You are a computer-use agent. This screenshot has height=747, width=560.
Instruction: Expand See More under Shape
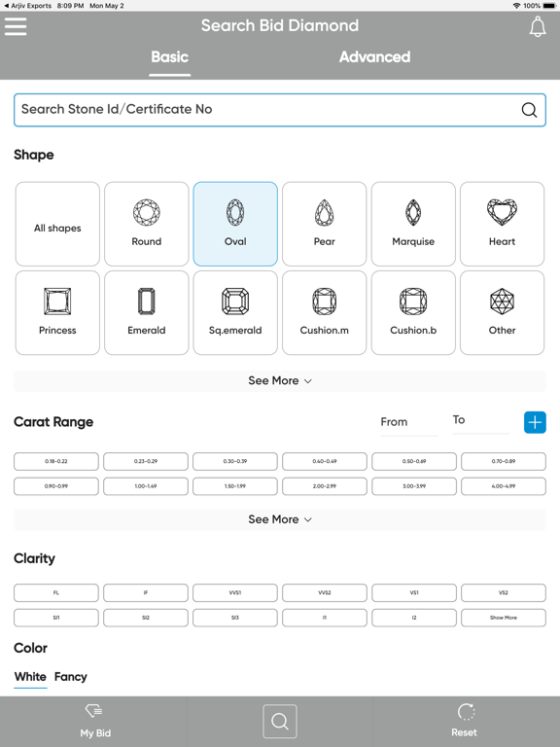(280, 381)
